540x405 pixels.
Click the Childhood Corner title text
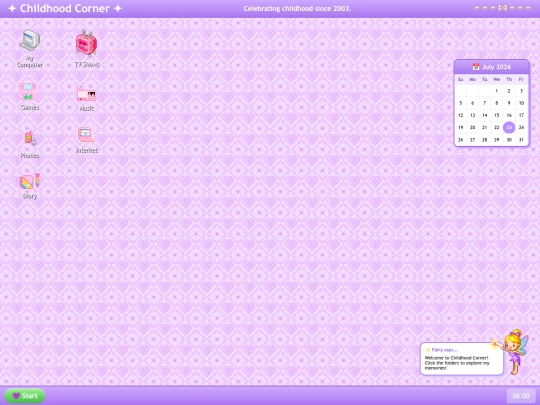65,8
